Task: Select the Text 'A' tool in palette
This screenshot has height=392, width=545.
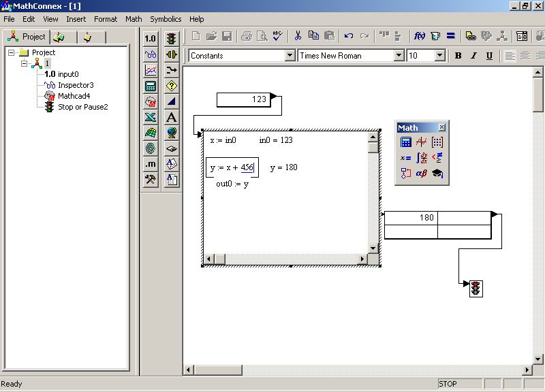Action: 172,117
